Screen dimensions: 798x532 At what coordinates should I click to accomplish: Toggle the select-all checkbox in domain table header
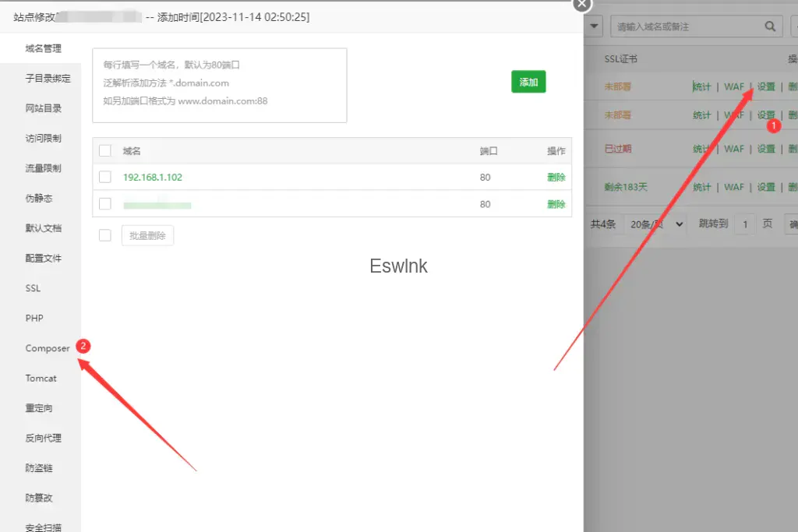(x=105, y=151)
